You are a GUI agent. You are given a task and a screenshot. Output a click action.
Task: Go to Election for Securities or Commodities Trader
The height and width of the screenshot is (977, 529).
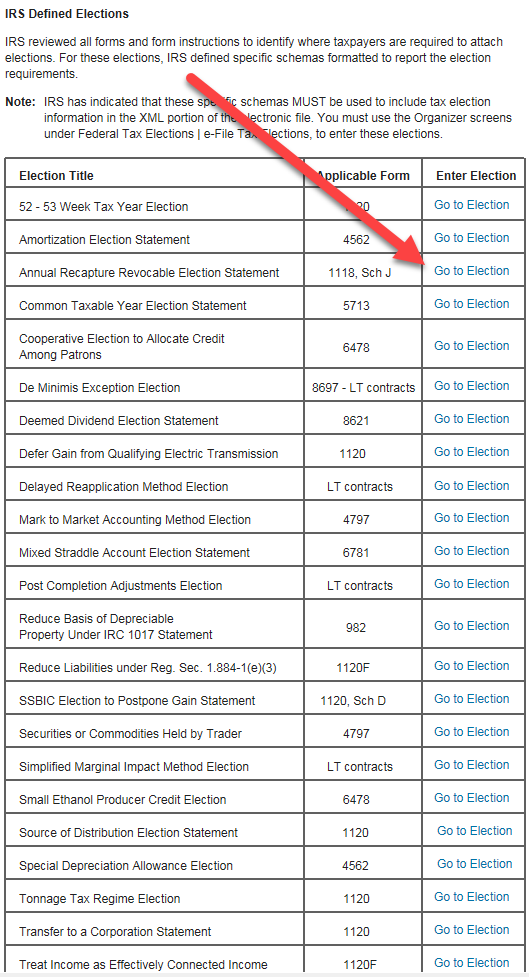472,732
